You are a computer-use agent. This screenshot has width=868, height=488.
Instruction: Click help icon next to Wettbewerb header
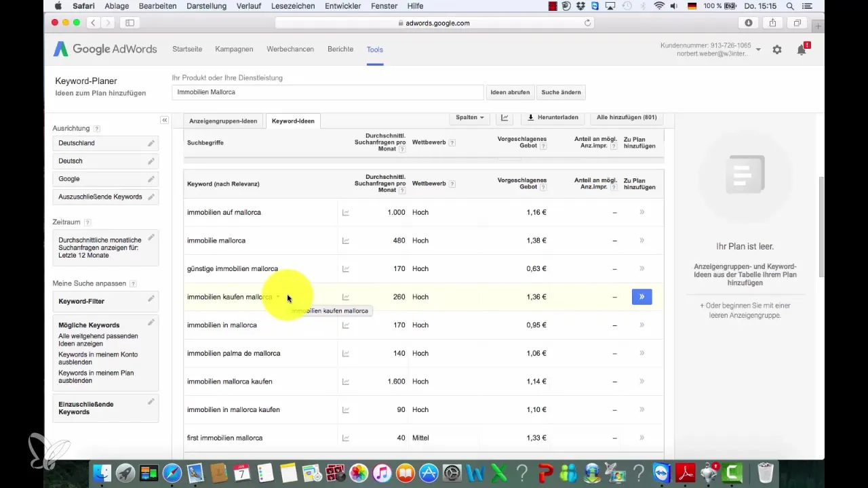pyautogui.click(x=452, y=184)
